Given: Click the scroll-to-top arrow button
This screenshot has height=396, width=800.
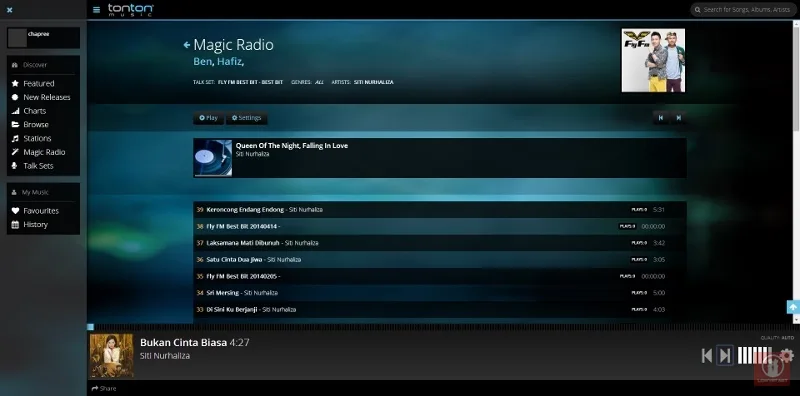Looking at the screenshot, I should (793, 307).
